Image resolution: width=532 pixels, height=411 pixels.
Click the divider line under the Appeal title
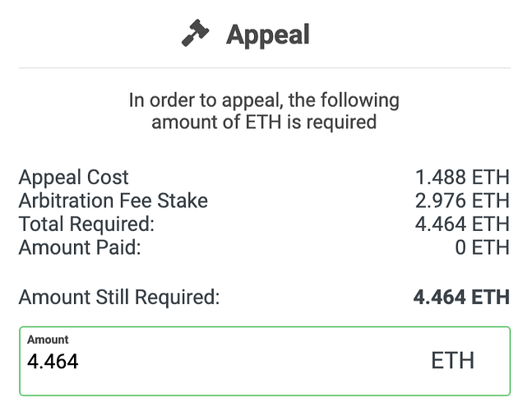265,68
